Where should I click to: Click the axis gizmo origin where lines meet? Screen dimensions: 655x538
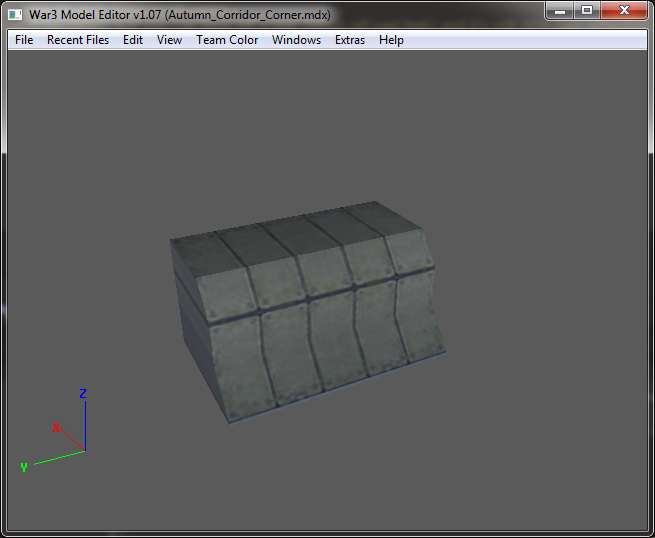coord(85,451)
